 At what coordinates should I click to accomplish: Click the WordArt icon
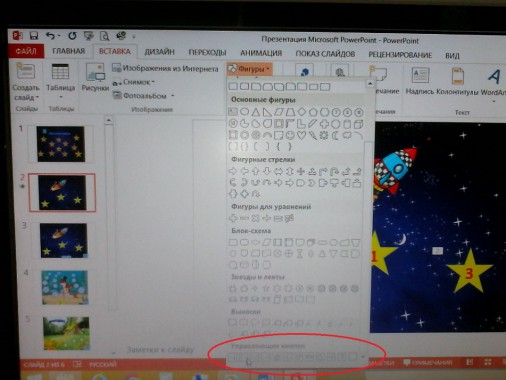click(494, 77)
